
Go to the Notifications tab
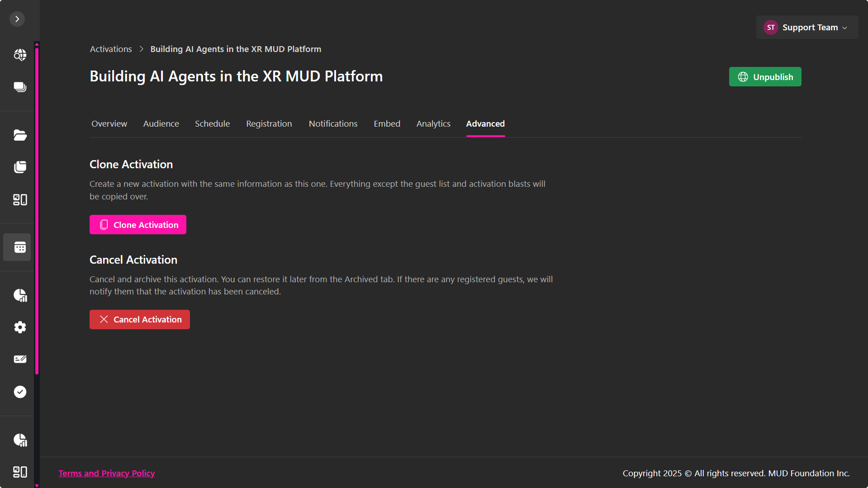333,123
